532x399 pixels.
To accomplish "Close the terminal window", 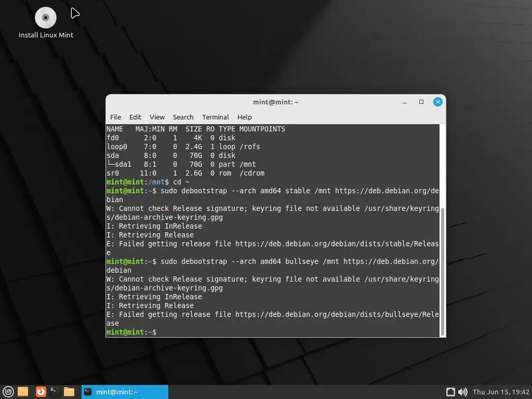I will [x=437, y=102].
